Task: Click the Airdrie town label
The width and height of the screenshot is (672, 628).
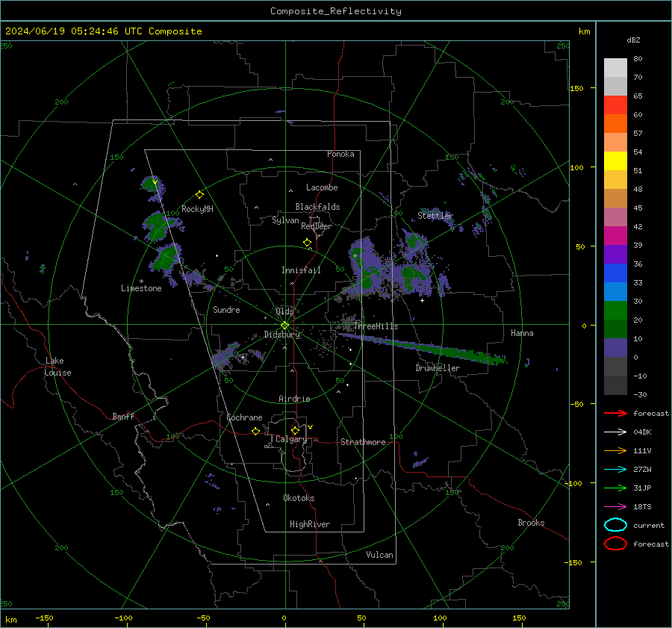Action: 294,399
